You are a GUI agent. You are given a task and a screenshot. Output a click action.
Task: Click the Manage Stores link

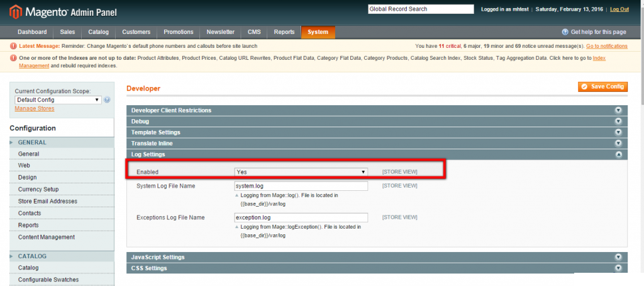(35, 108)
